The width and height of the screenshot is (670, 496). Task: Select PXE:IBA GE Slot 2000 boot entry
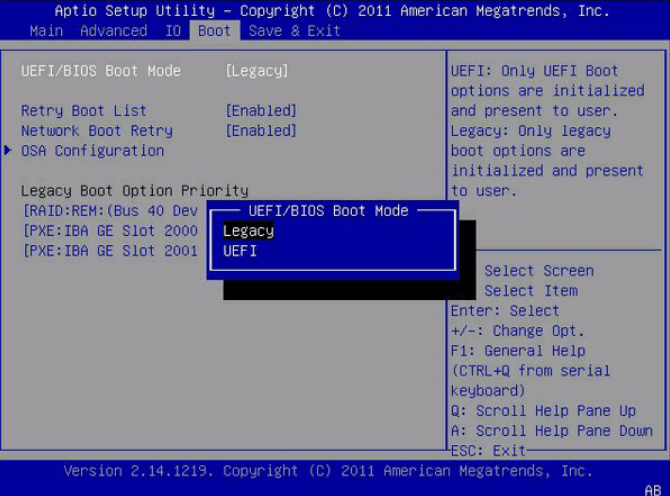[x=110, y=231]
